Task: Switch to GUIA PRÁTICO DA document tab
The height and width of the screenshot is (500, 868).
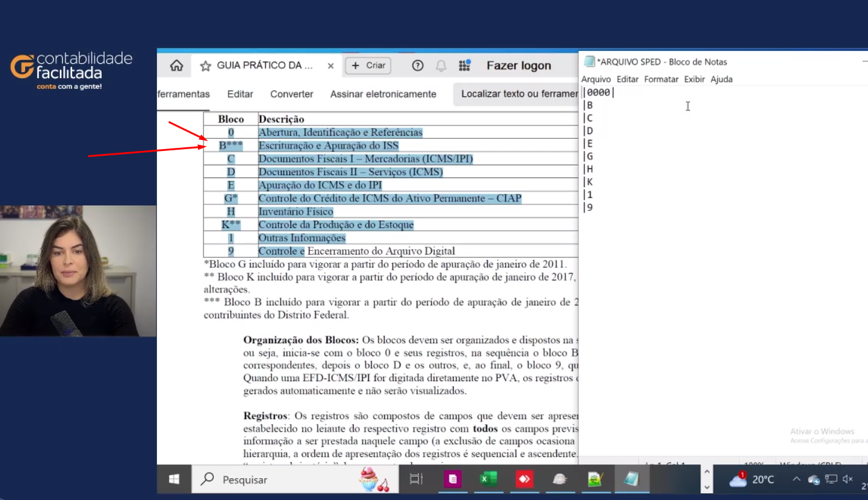Action: pos(265,65)
